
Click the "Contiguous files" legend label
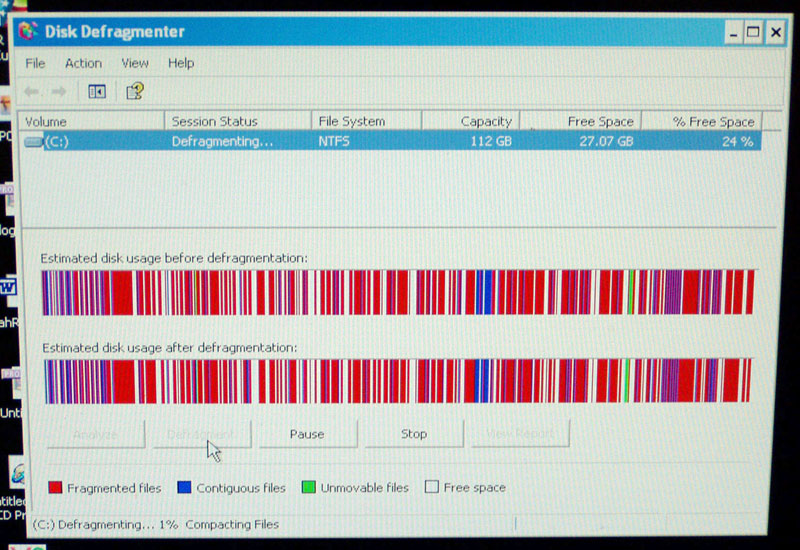(241, 488)
